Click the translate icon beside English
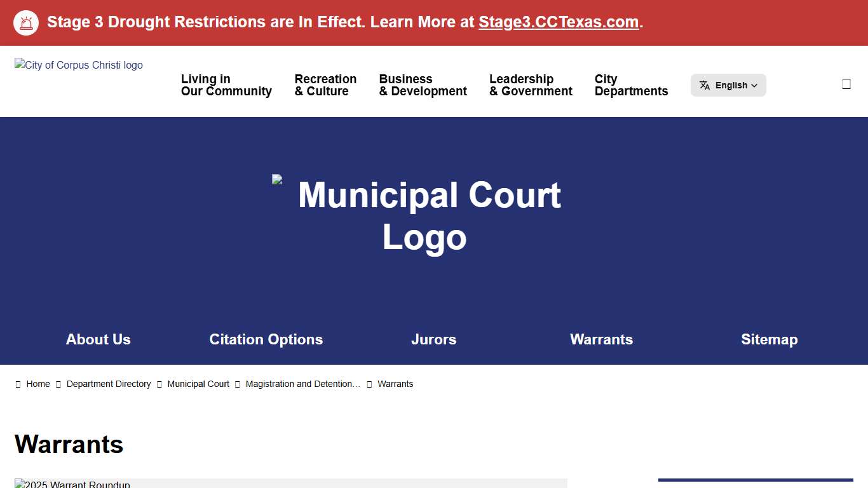Viewport: 868px width, 488px height. click(705, 85)
